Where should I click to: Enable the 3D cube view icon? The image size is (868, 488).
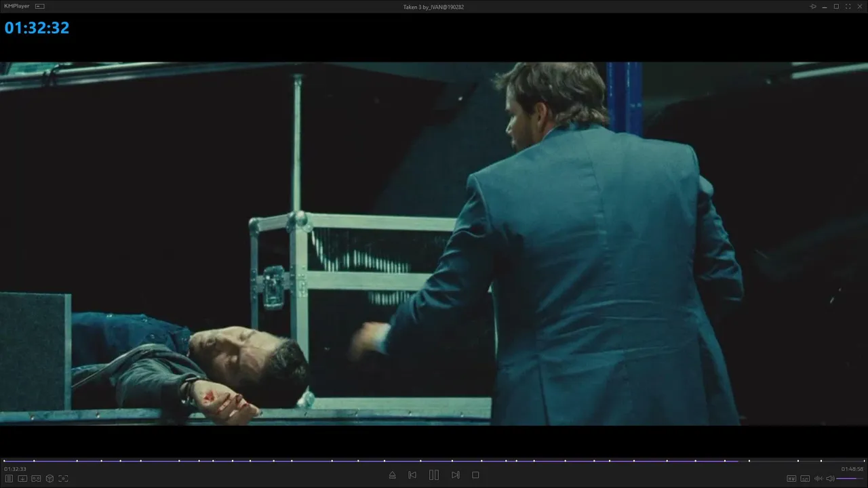tap(50, 479)
